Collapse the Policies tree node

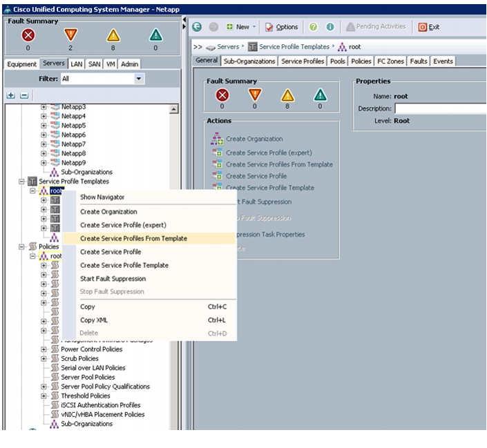click(21, 247)
